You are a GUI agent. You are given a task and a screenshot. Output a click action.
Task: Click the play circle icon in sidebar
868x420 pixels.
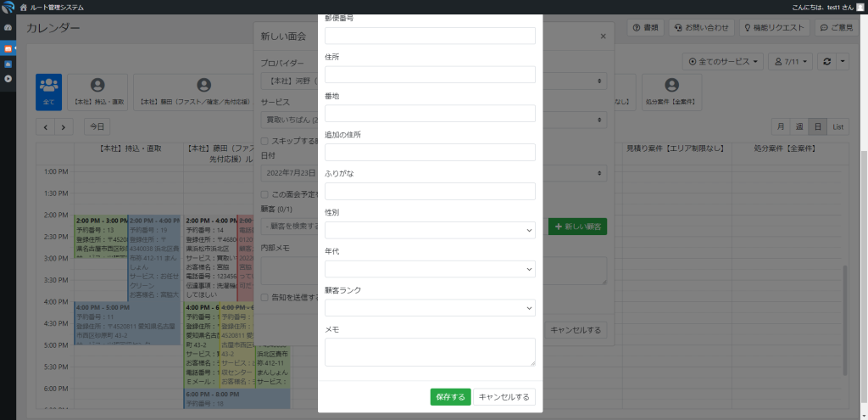[8, 79]
